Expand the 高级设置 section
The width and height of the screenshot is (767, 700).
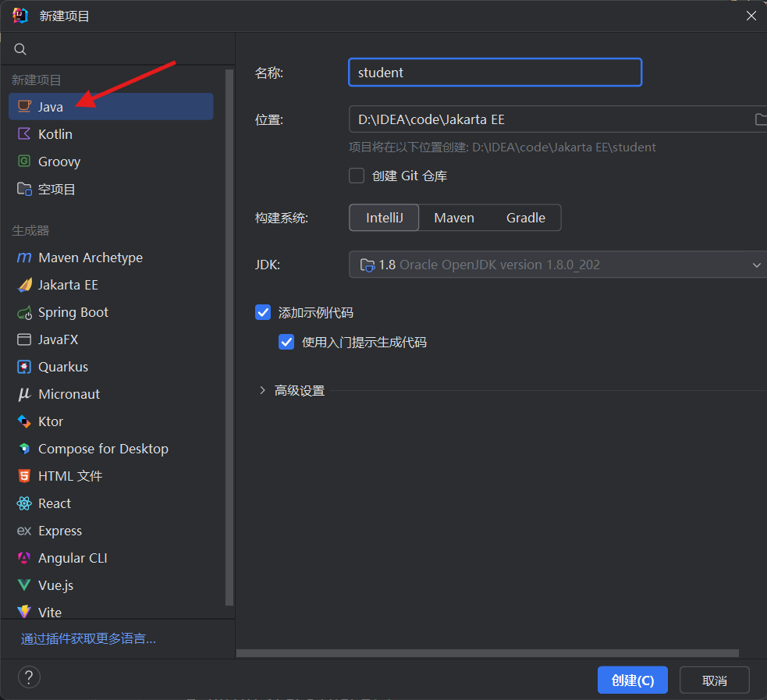(x=263, y=390)
